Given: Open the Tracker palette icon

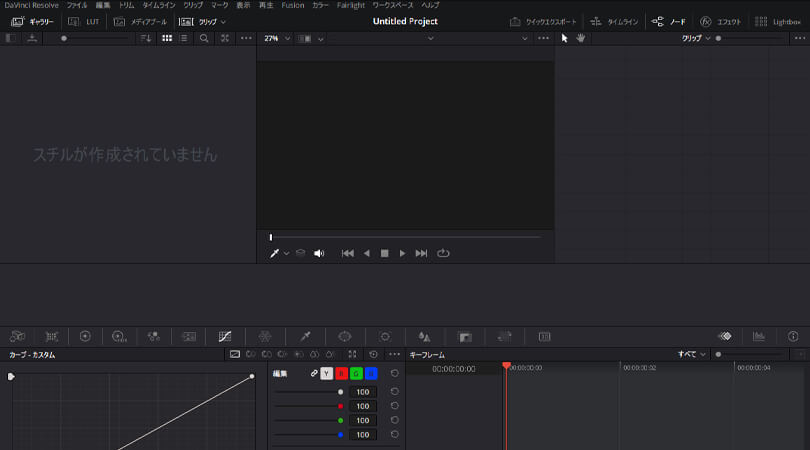Looking at the screenshot, I should click(385, 337).
